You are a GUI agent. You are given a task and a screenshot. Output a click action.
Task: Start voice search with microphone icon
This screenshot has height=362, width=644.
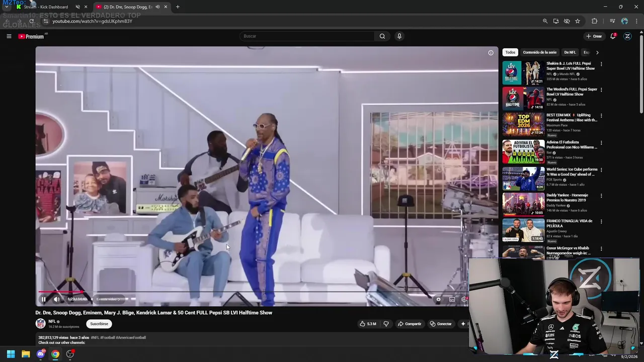[399, 36]
